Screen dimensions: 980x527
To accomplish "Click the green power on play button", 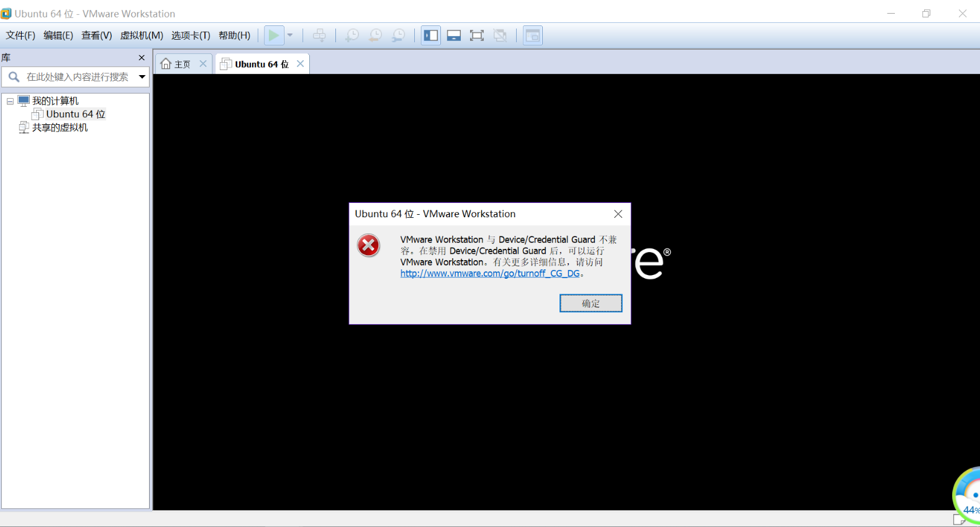I will pyautogui.click(x=274, y=35).
